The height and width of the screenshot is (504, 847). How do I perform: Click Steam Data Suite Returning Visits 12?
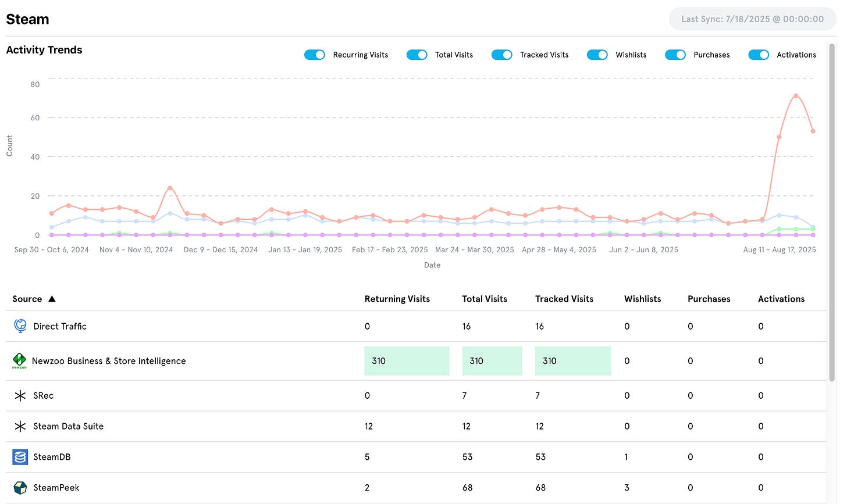coord(369,427)
